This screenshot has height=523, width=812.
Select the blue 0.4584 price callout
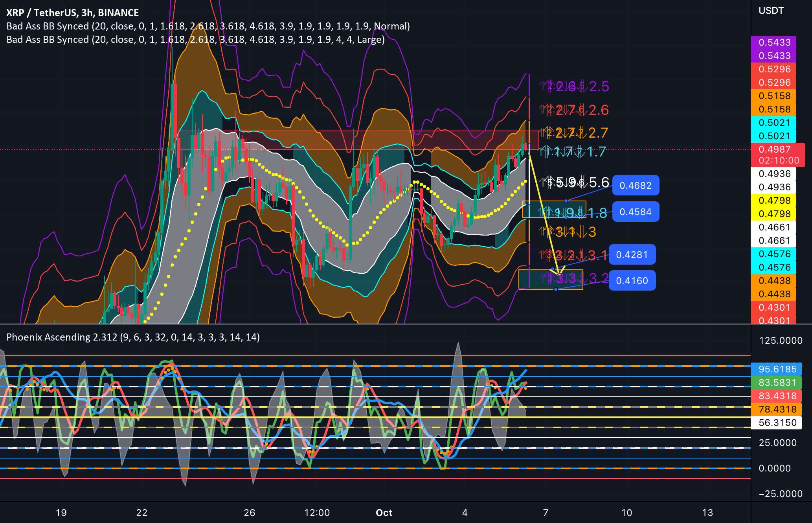tap(636, 212)
